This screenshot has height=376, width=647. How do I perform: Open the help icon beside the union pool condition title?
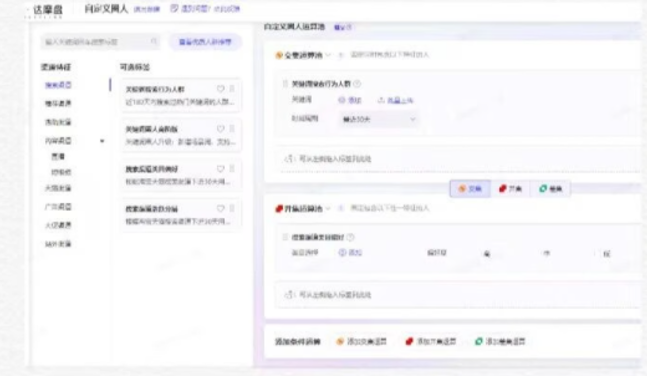point(351,237)
